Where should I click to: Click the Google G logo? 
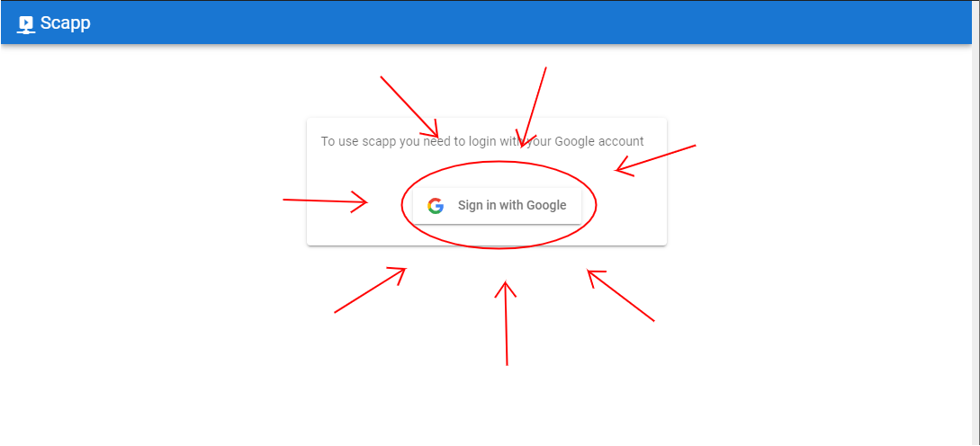click(436, 206)
